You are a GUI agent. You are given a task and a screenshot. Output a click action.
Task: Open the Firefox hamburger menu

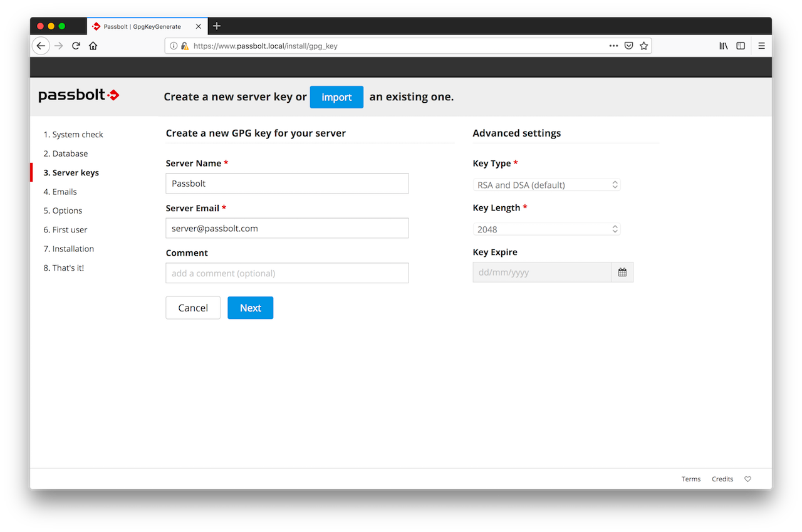(x=761, y=46)
